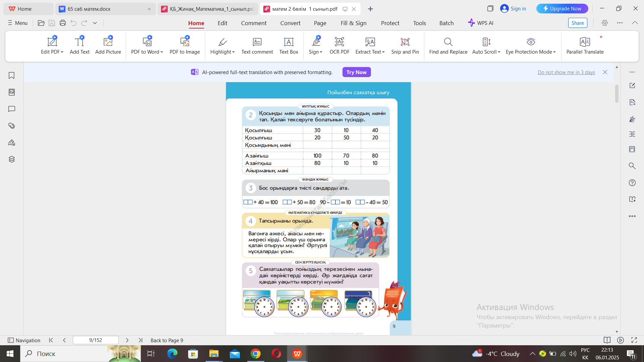This screenshot has height=362, width=644.
Task: Open the attachments paperclip panel
Action: coord(12,126)
